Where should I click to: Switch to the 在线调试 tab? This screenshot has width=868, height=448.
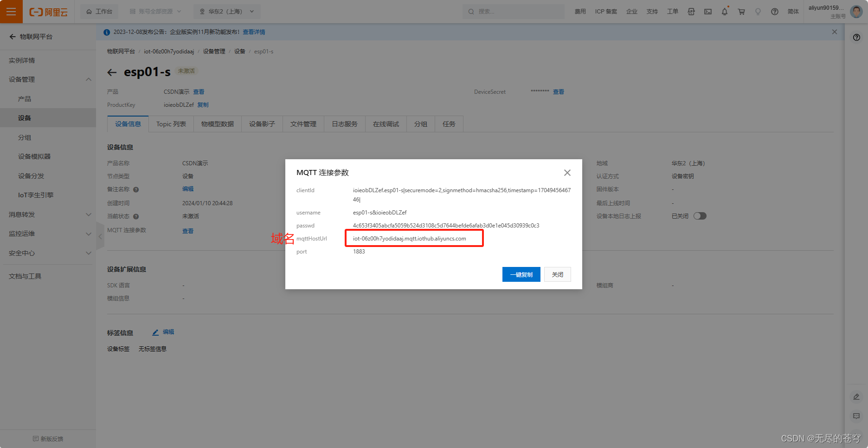pyautogui.click(x=386, y=124)
